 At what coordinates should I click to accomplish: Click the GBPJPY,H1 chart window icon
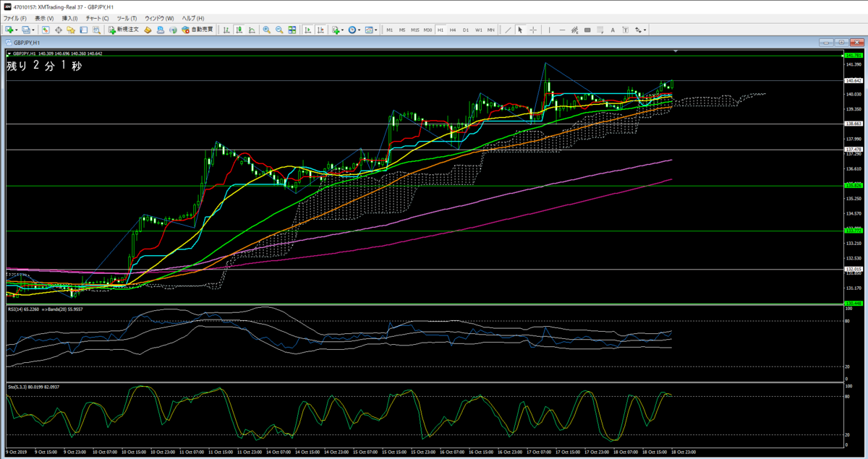tap(9, 43)
